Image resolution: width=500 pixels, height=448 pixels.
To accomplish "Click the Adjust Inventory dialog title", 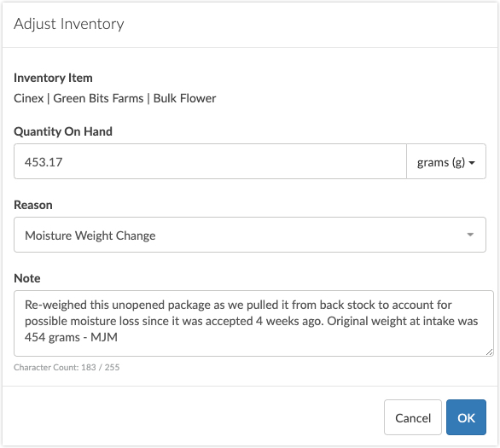I will click(x=69, y=24).
